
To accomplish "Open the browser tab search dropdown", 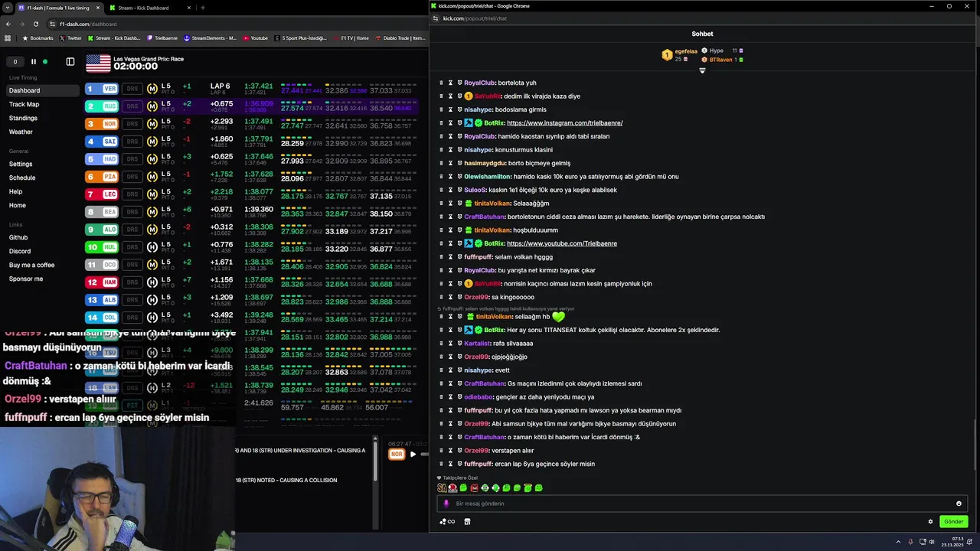I will [7, 8].
